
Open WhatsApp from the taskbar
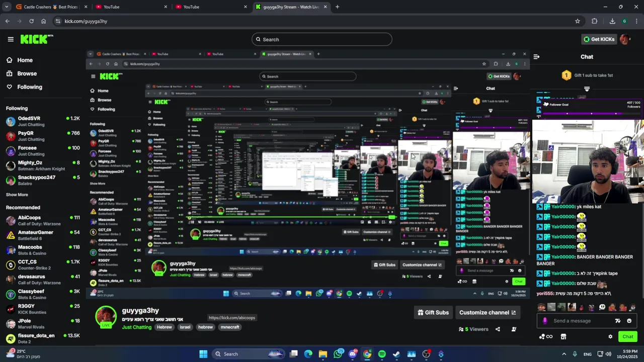point(338,354)
